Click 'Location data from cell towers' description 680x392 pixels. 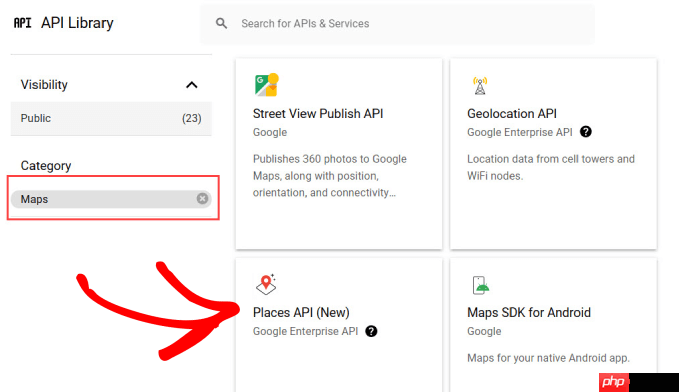[x=551, y=167]
